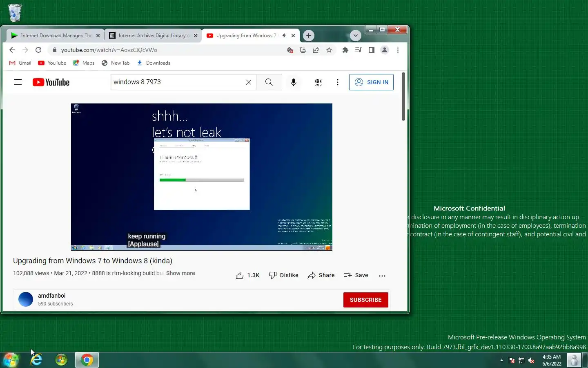Click the video player to pause

click(202, 177)
